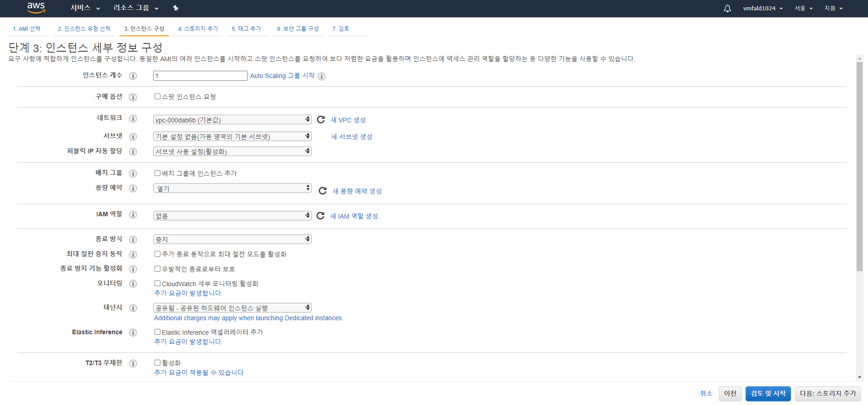Check Elastic Inference 액셀러레이터 추가

(157, 332)
